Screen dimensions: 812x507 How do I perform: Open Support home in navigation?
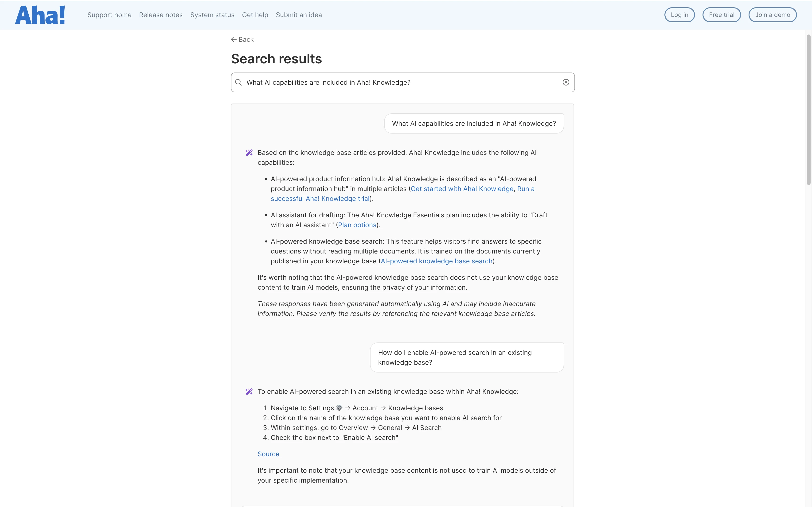pyautogui.click(x=109, y=15)
